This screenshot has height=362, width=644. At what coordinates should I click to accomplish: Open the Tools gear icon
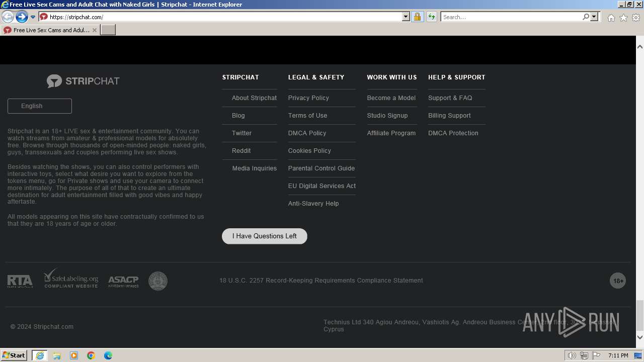(636, 18)
